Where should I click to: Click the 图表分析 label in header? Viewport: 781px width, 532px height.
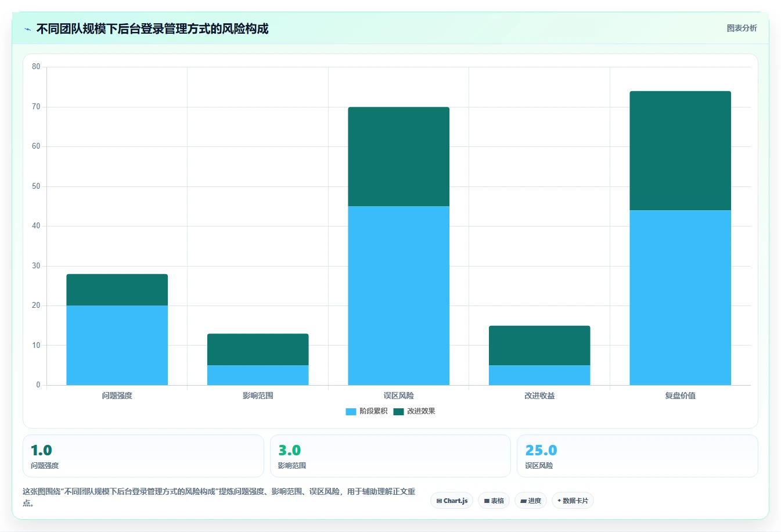tap(742, 28)
